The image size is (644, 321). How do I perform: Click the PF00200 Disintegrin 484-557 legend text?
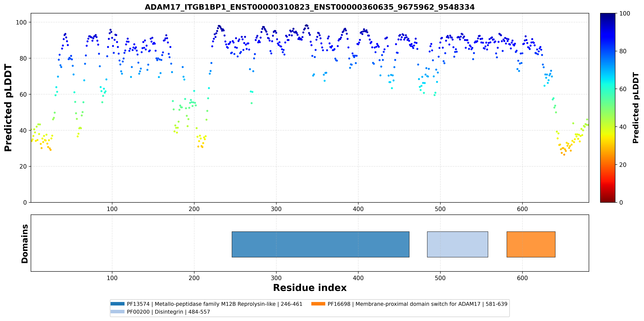coord(168,312)
